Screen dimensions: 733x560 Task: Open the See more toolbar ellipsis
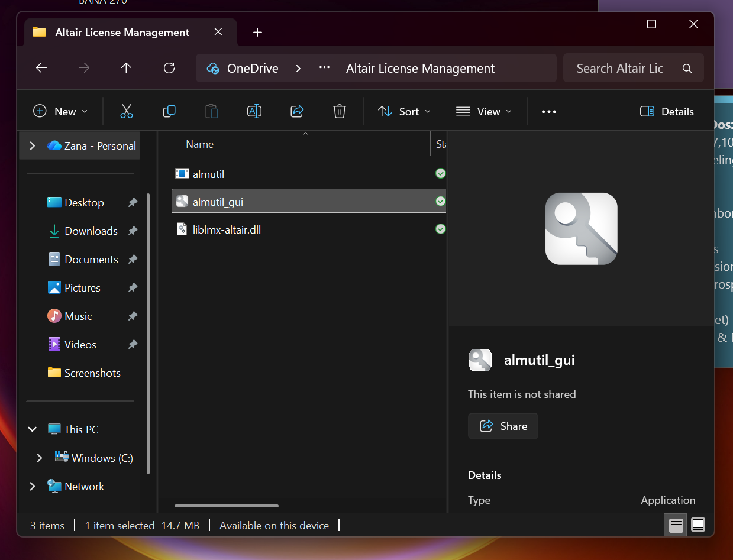[x=549, y=111]
